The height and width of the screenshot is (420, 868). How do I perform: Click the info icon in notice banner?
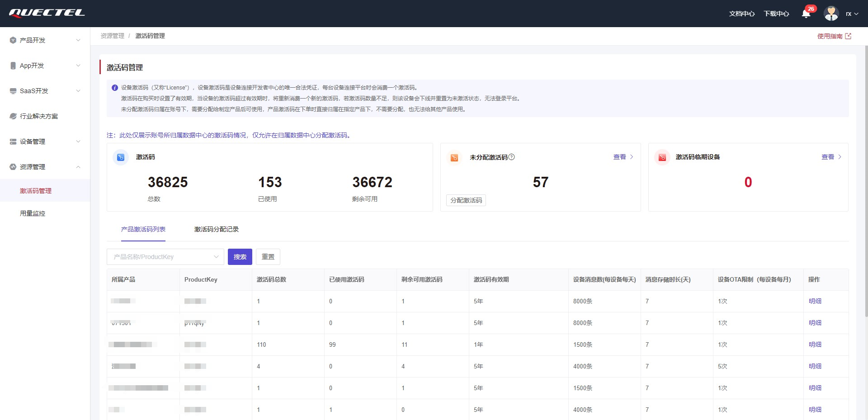click(115, 88)
